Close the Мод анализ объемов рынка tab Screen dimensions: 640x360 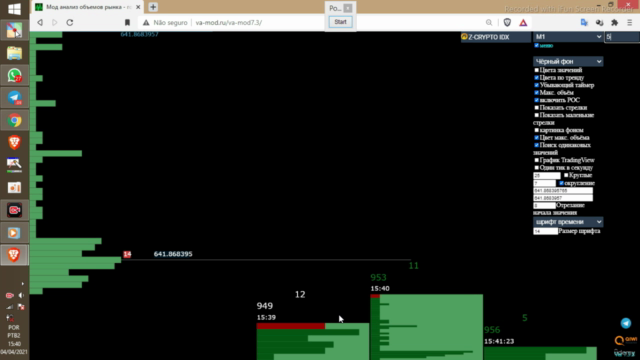pos(138,7)
